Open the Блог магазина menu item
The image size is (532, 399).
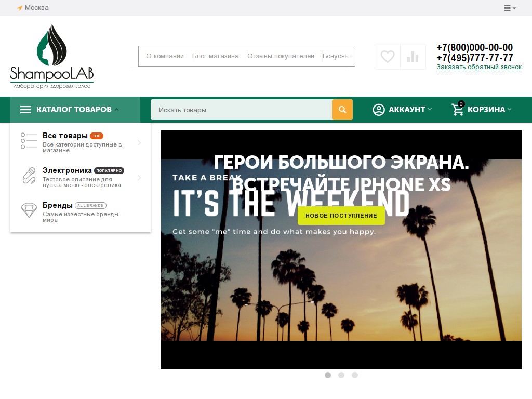(216, 56)
